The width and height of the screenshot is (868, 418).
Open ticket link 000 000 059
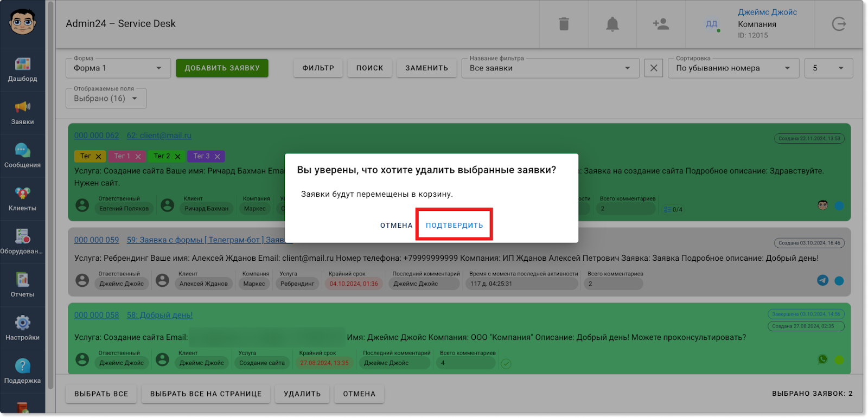(x=97, y=240)
